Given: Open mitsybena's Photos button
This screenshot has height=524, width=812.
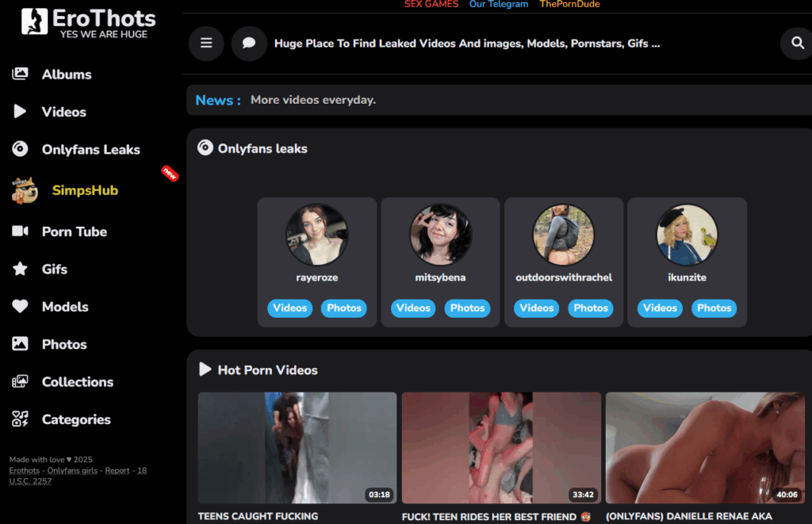Looking at the screenshot, I should click(x=467, y=308).
